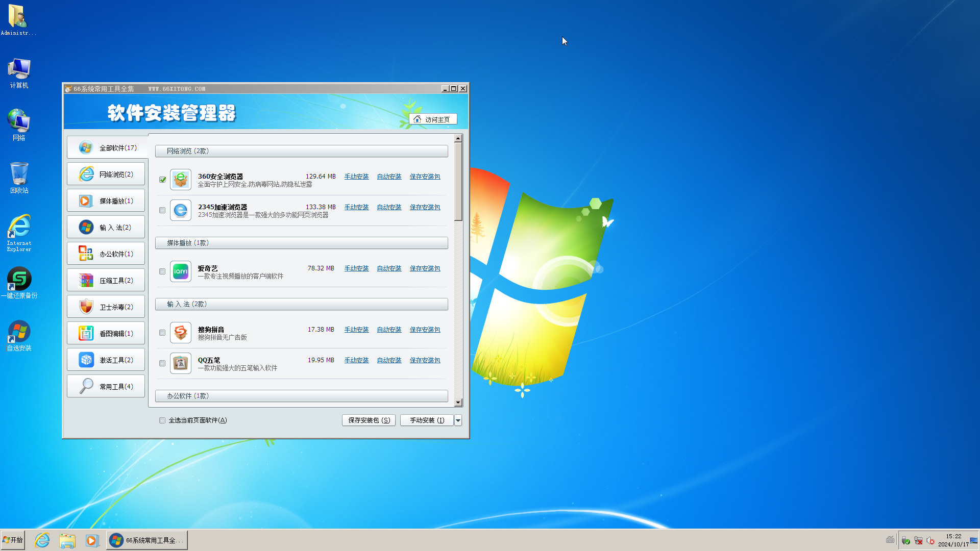
Task: Click the green shield tray icon
Action: point(906,541)
